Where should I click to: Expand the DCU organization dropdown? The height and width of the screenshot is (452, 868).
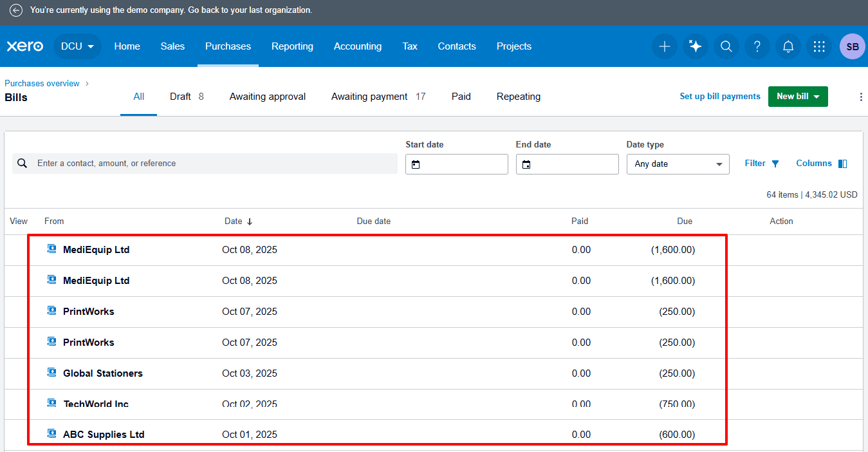pos(78,46)
